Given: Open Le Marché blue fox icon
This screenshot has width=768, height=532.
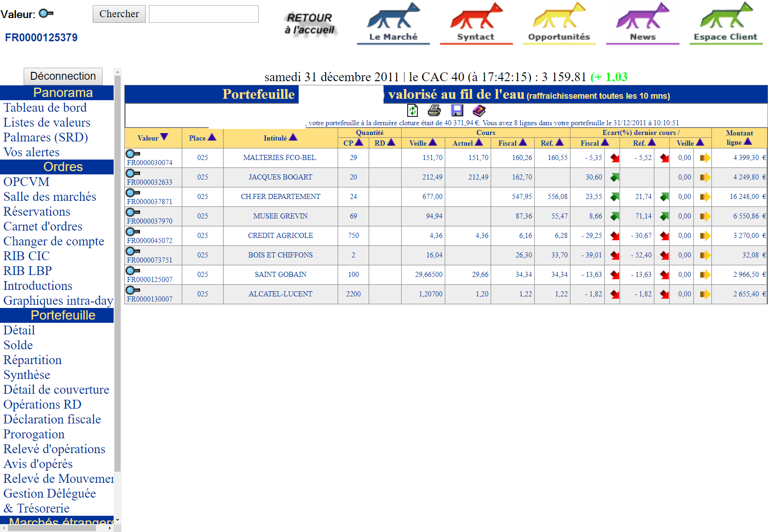Looking at the screenshot, I should pyautogui.click(x=393, y=23).
